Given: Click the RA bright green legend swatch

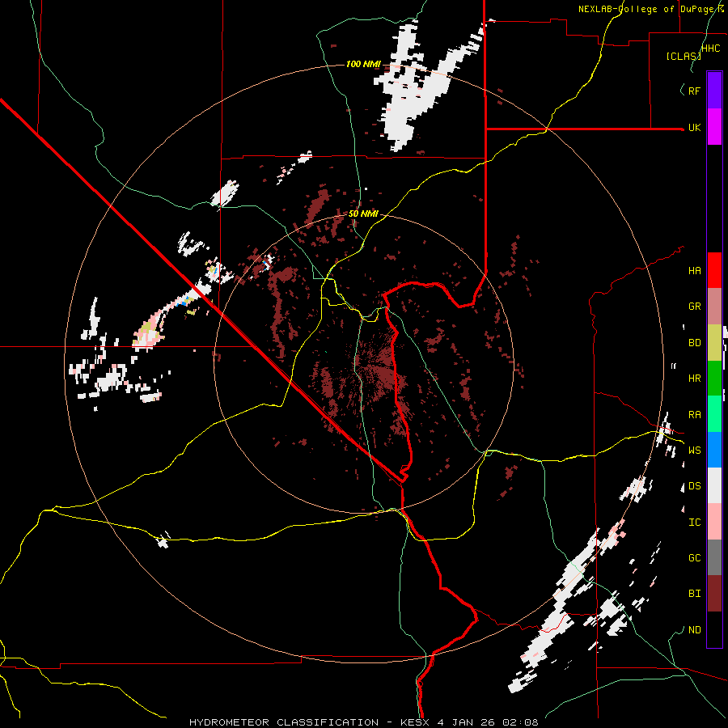Looking at the screenshot, I should (714, 414).
